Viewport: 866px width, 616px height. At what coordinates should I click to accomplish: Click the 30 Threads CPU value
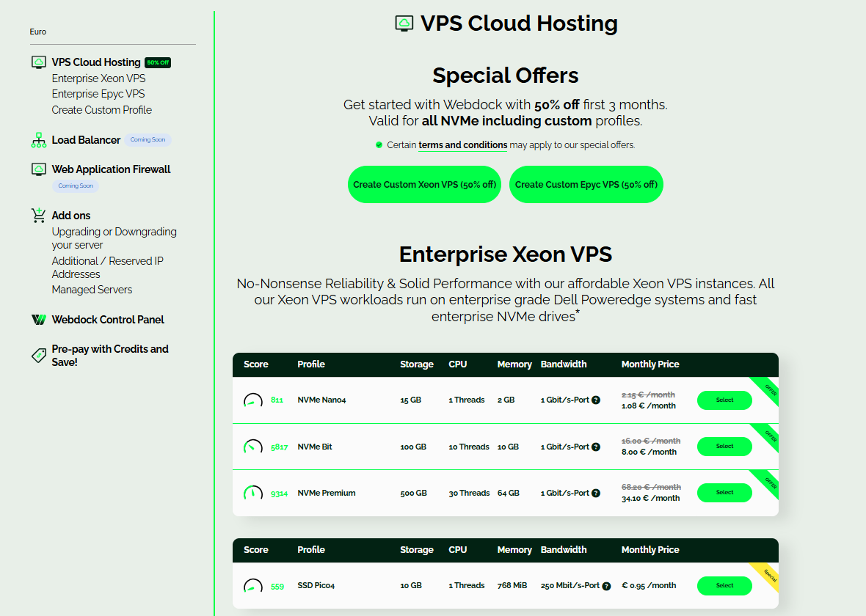[x=469, y=493]
